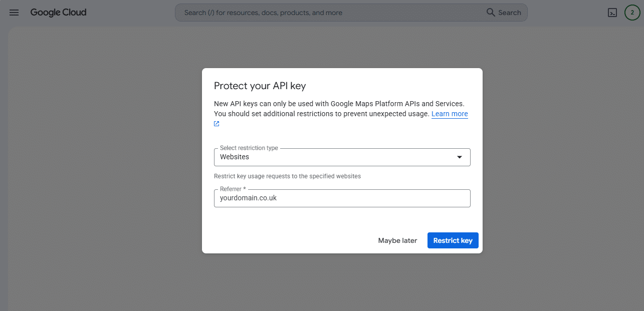Click the Protect your API key heading
644x311 pixels.
(260, 86)
